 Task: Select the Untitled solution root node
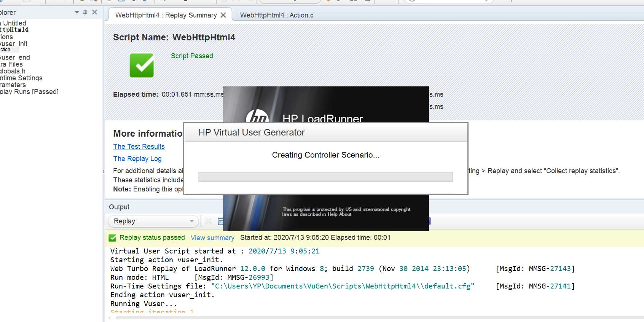[13, 23]
